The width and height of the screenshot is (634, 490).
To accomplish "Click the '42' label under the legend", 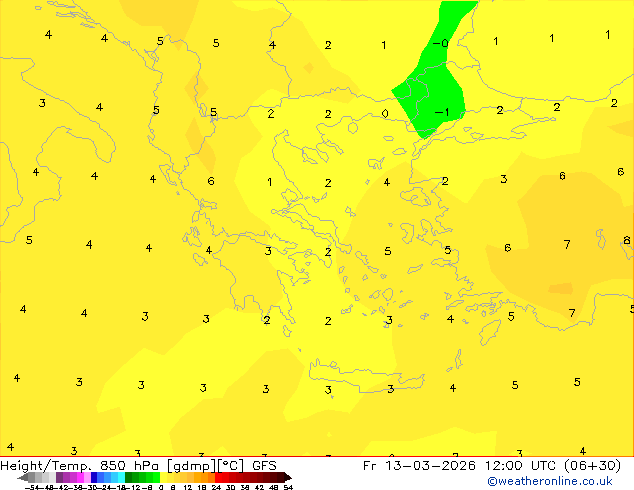I will (x=259, y=487).
